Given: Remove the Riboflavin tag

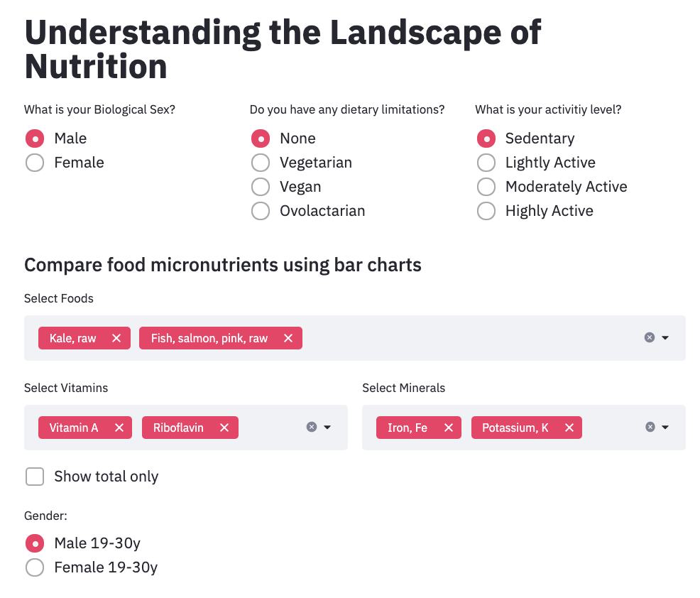Looking at the screenshot, I should [224, 428].
